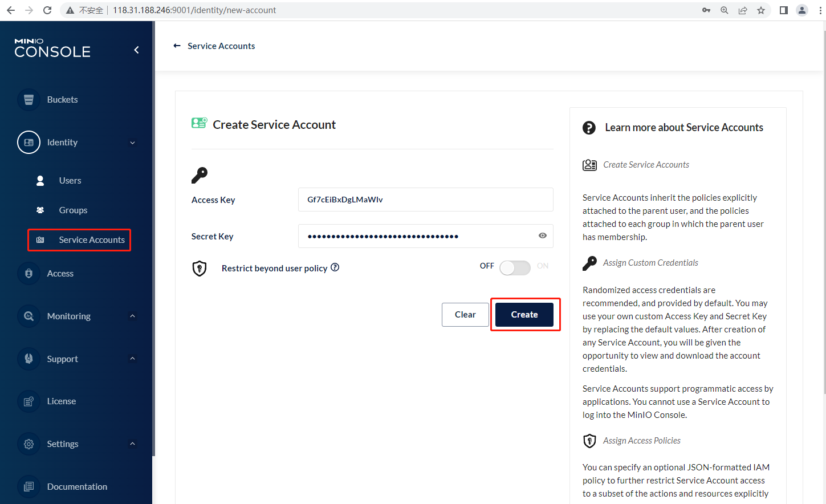This screenshot has height=504, width=826.
Task: Collapse the Identity section
Action: click(132, 142)
